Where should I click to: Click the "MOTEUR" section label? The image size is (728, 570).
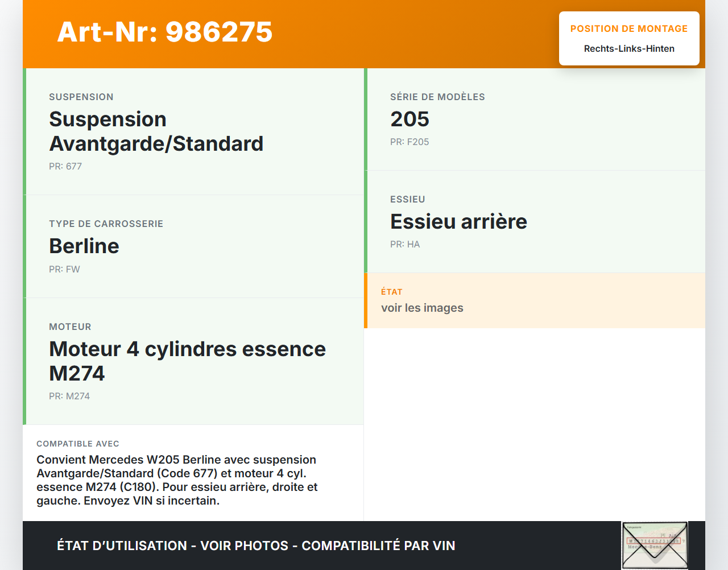(x=70, y=327)
